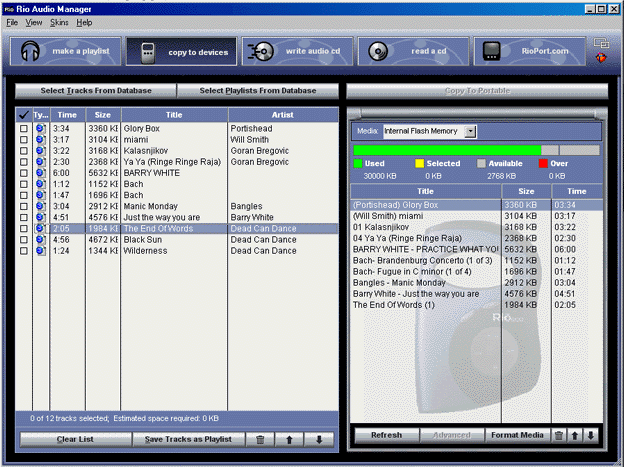The height and width of the screenshot is (467, 624).
Task: Click the Artist column header
Action: pyautogui.click(x=283, y=115)
